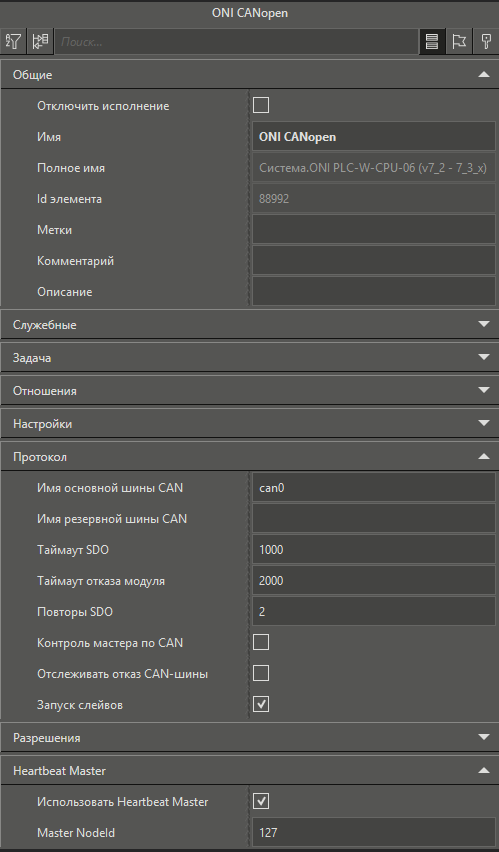This screenshot has height=852, width=499.
Task: Select the list view icon
Action: click(x=432, y=41)
